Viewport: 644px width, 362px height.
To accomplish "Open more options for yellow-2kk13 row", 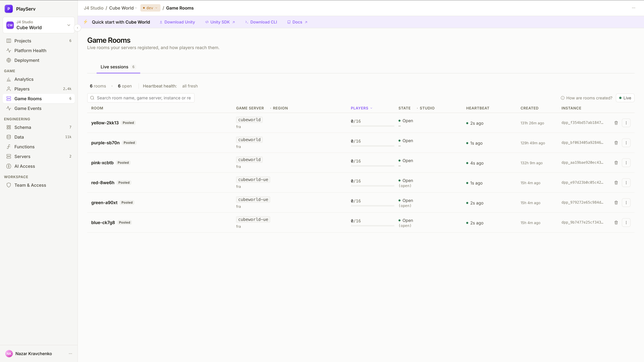I will tap(626, 123).
